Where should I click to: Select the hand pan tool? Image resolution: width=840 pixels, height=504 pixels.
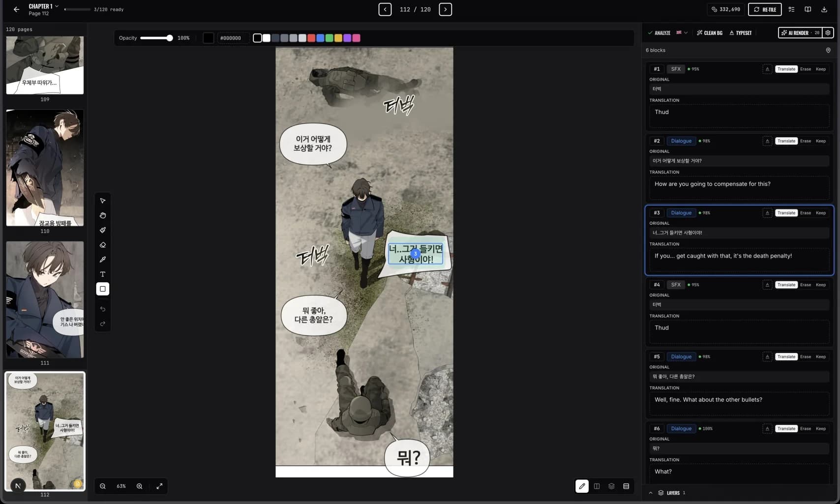click(103, 215)
